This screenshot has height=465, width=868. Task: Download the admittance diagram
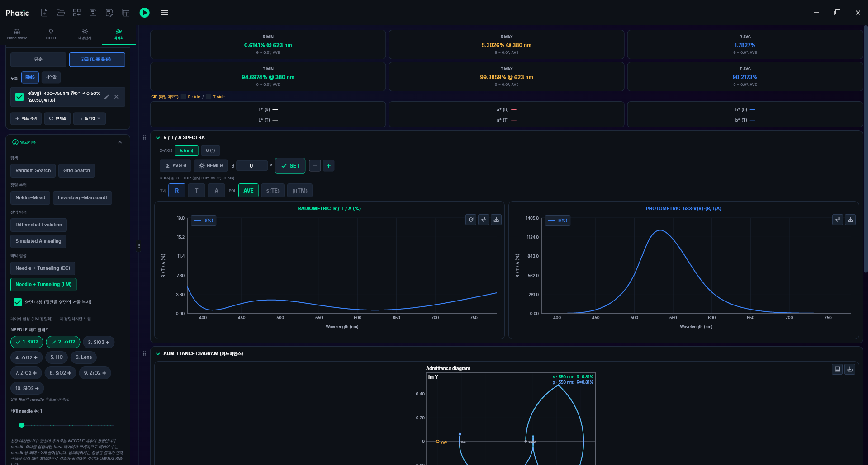click(x=850, y=369)
